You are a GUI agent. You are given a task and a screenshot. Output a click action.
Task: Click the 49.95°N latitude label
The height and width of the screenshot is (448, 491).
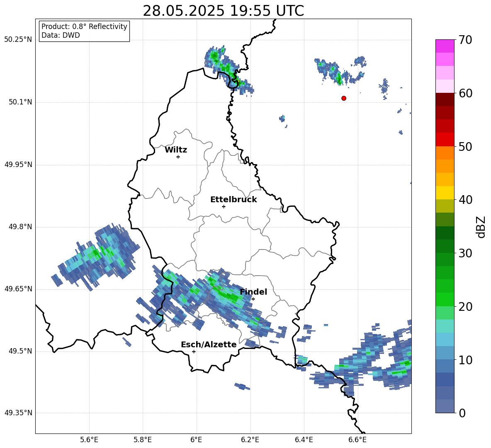(x=18, y=165)
